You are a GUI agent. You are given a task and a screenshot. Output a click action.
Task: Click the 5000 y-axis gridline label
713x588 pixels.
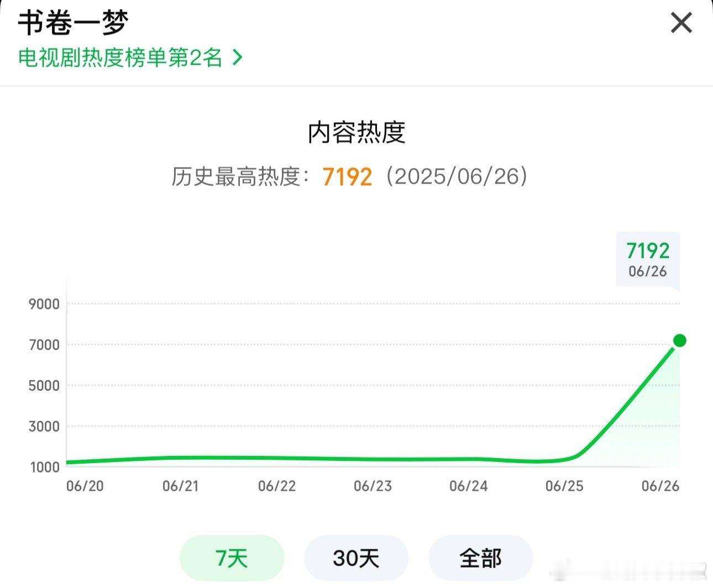click(x=44, y=386)
